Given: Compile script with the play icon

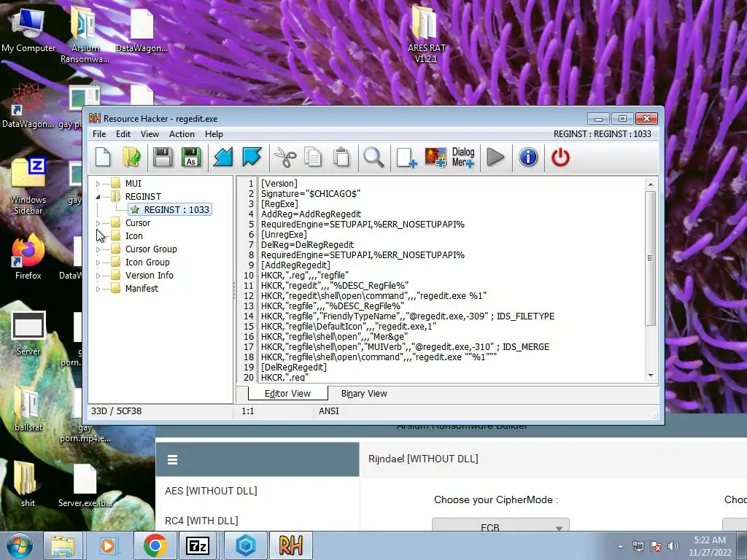Looking at the screenshot, I should pos(495,157).
